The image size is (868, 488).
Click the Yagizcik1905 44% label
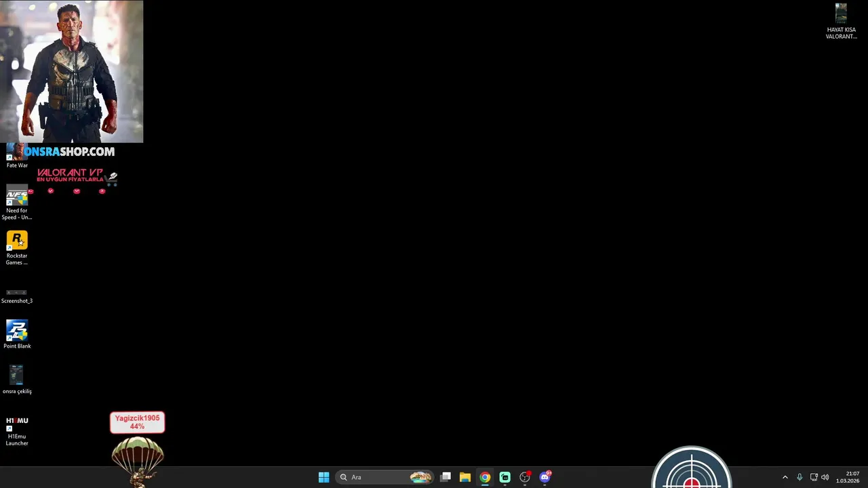pyautogui.click(x=137, y=422)
